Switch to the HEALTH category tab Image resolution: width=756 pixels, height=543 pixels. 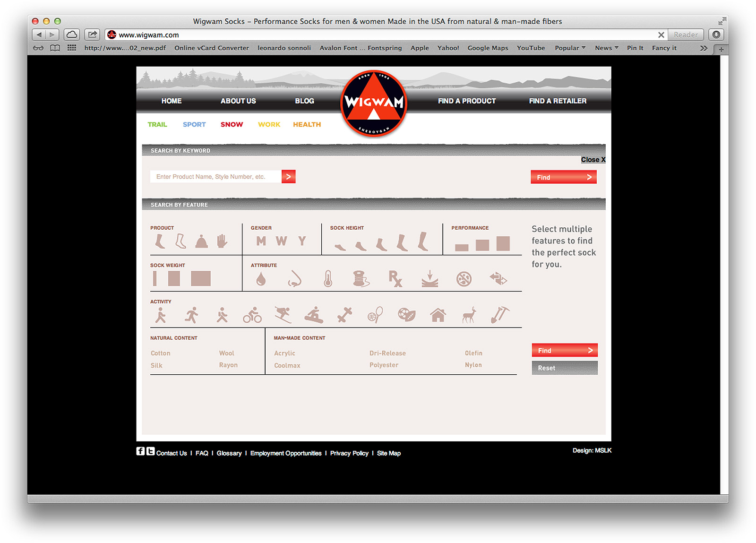307,125
